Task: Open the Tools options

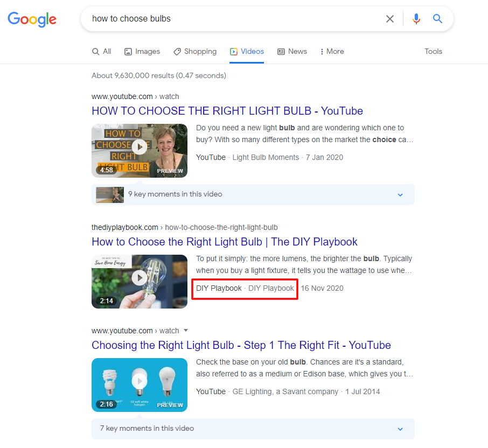Action: (433, 51)
